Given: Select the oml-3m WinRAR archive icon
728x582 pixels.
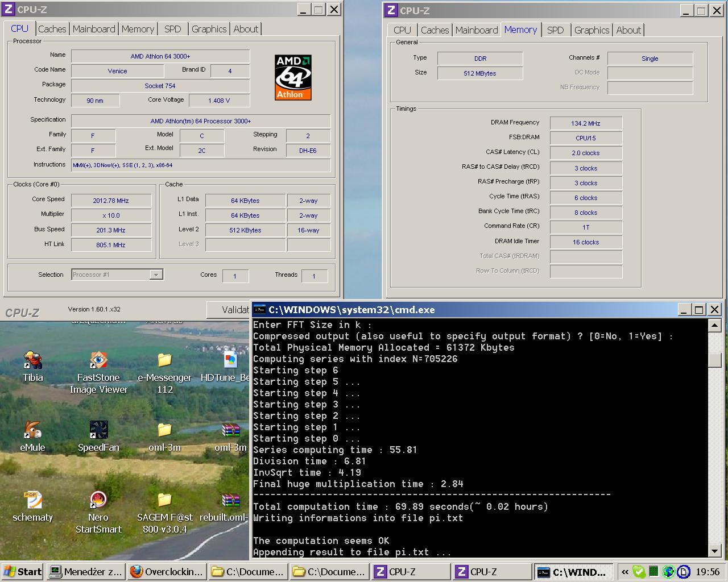Looking at the screenshot, I should point(230,430).
